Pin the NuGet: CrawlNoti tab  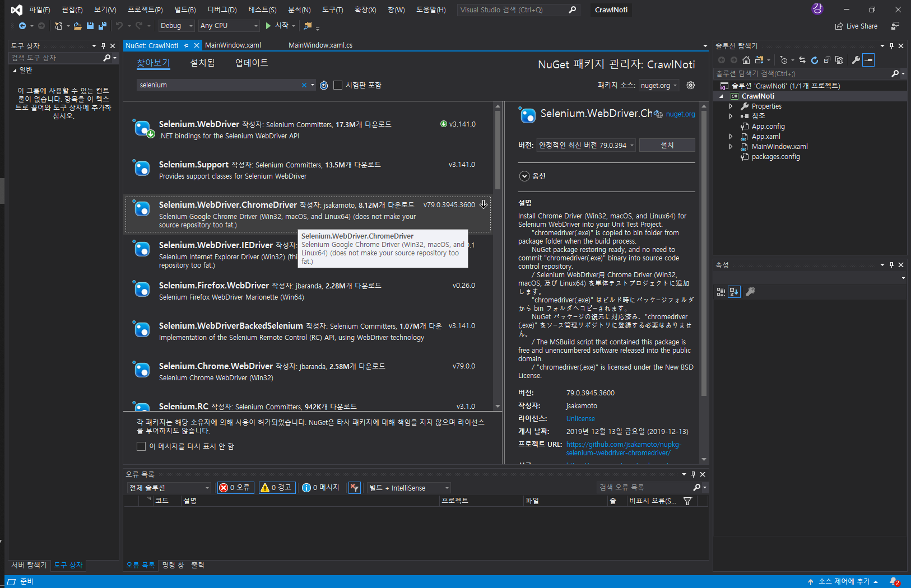(187, 45)
